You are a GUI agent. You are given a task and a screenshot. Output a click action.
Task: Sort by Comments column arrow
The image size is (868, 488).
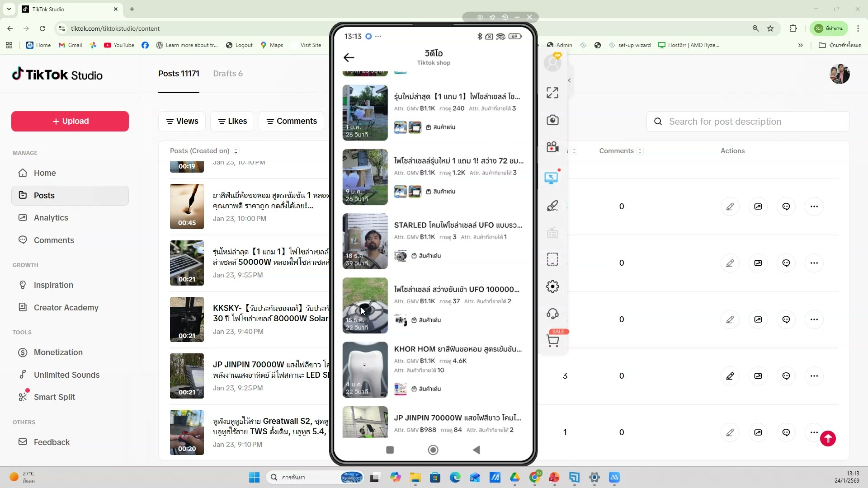(x=640, y=151)
